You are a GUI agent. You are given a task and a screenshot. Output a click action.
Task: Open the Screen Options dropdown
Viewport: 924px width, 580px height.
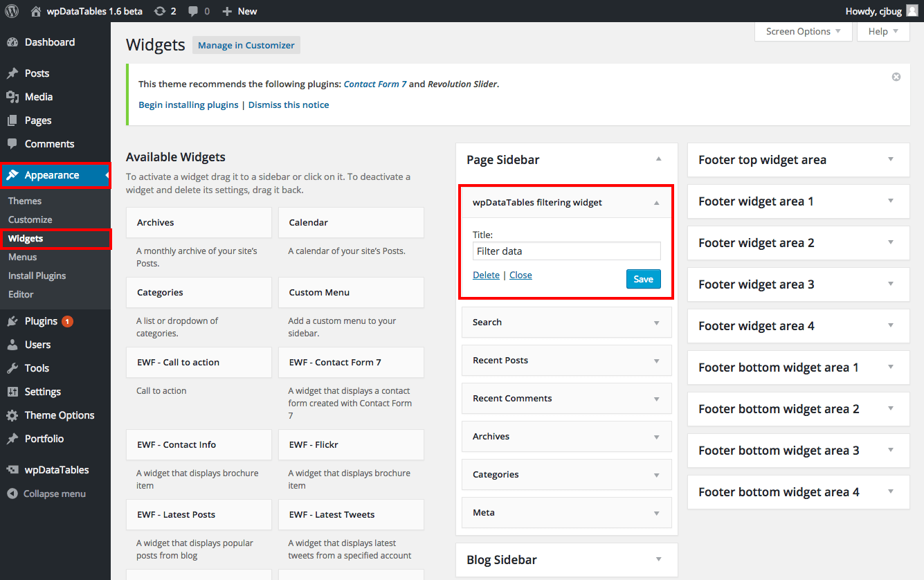tap(803, 31)
